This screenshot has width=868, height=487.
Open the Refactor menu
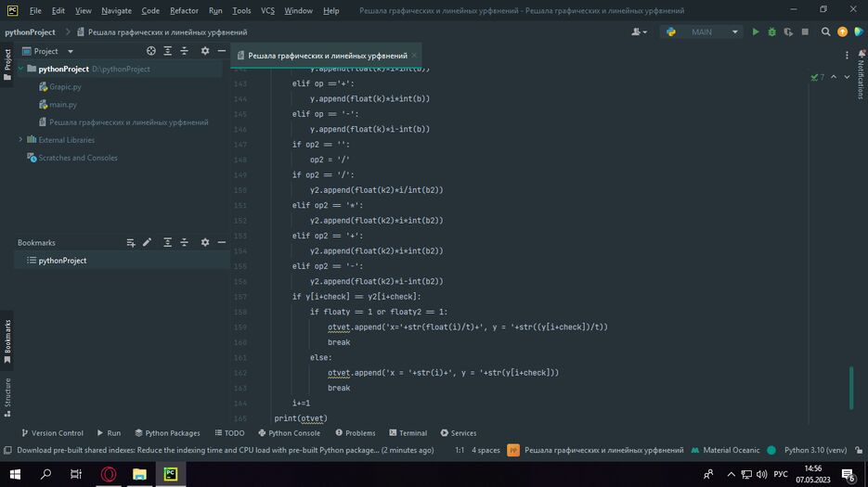click(184, 10)
